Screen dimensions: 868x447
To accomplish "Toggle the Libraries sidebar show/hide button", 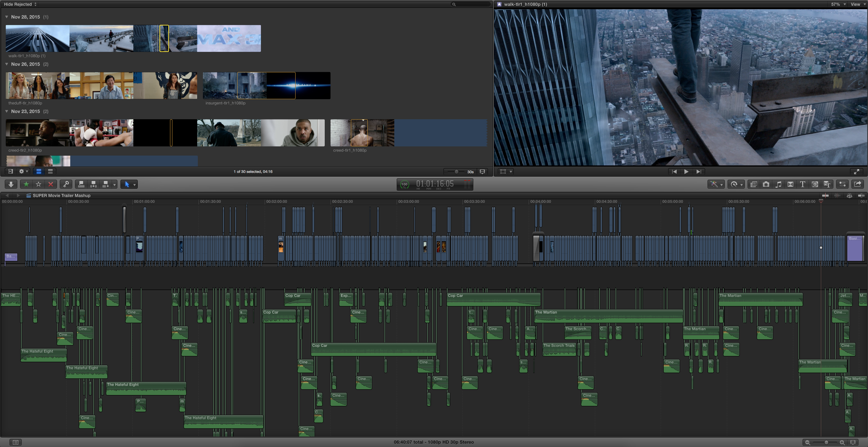I will [x=11, y=172].
